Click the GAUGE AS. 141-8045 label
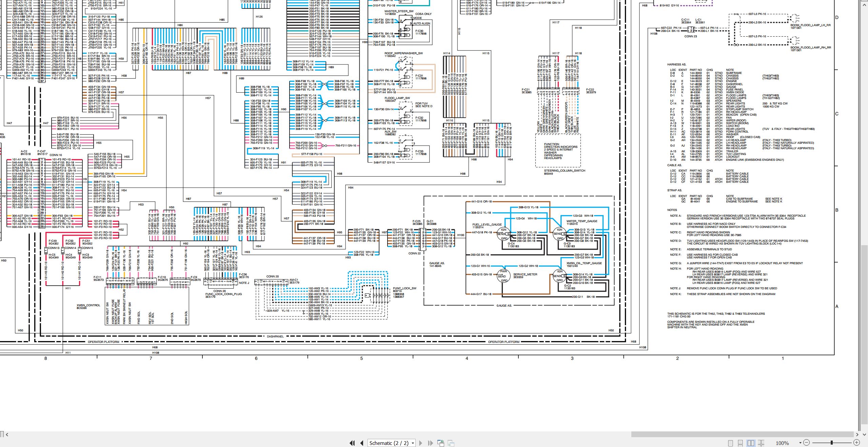868x447 pixels. coord(437,265)
